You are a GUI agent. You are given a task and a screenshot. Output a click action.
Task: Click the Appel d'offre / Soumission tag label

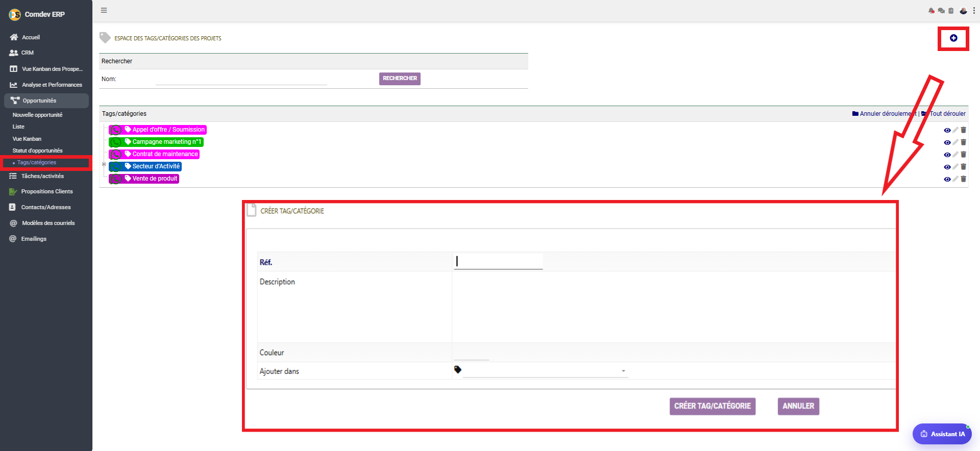point(168,130)
